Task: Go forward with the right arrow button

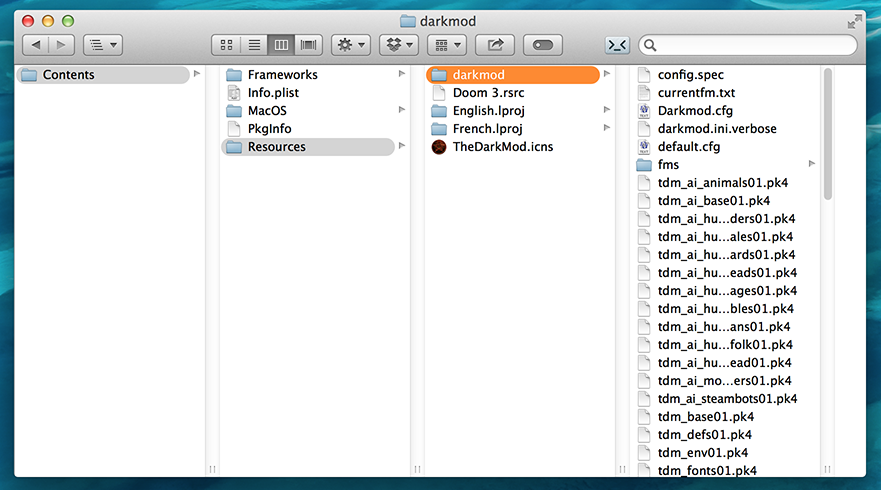Action: [61, 45]
